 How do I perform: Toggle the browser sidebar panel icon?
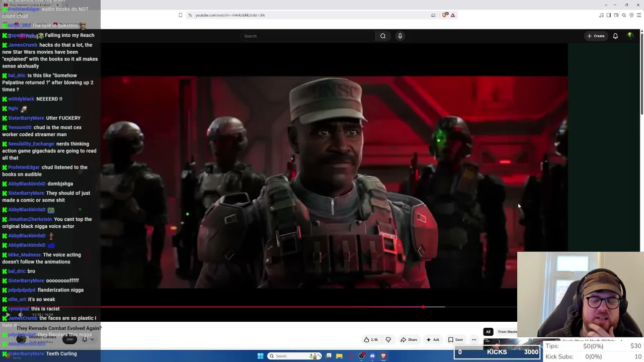(x=609, y=15)
